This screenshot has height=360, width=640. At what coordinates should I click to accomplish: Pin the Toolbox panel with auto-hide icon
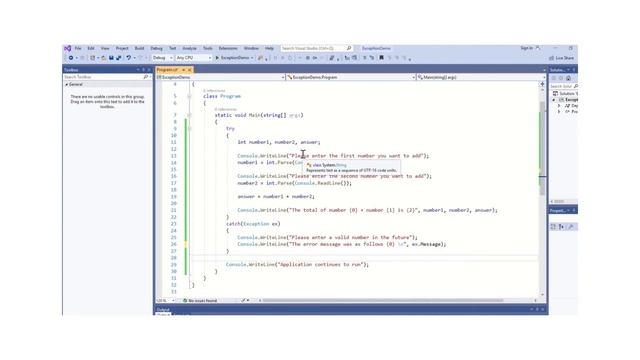pyautogui.click(x=143, y=70)
